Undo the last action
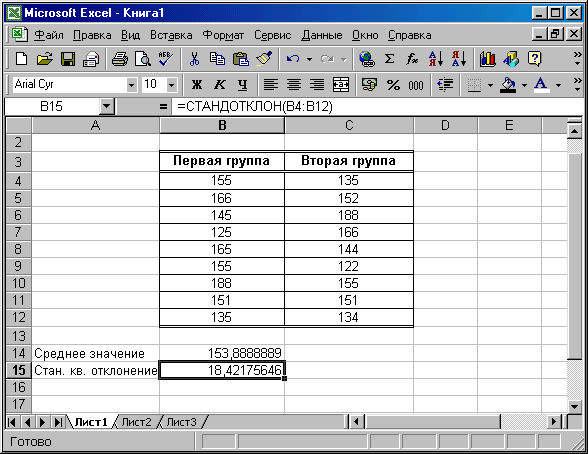This screenshot has height=454, width=588. [292, 59]
